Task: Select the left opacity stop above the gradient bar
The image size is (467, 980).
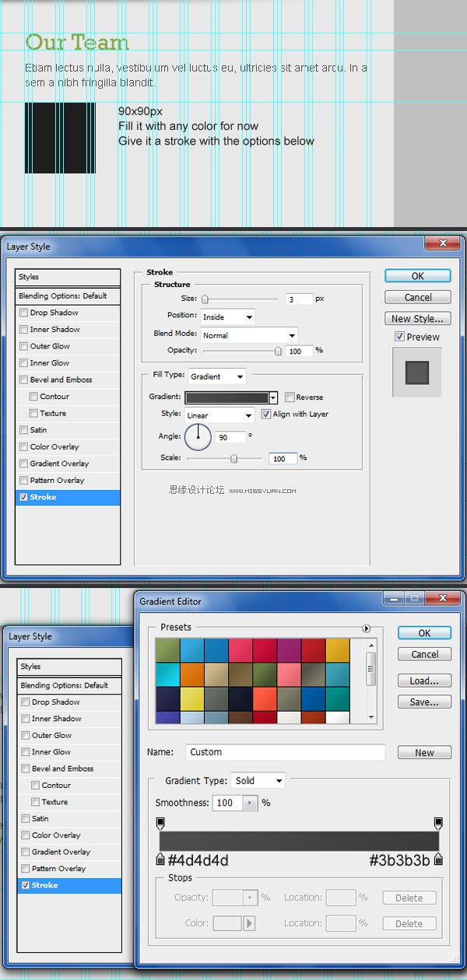Action: [x=160, y=823]
